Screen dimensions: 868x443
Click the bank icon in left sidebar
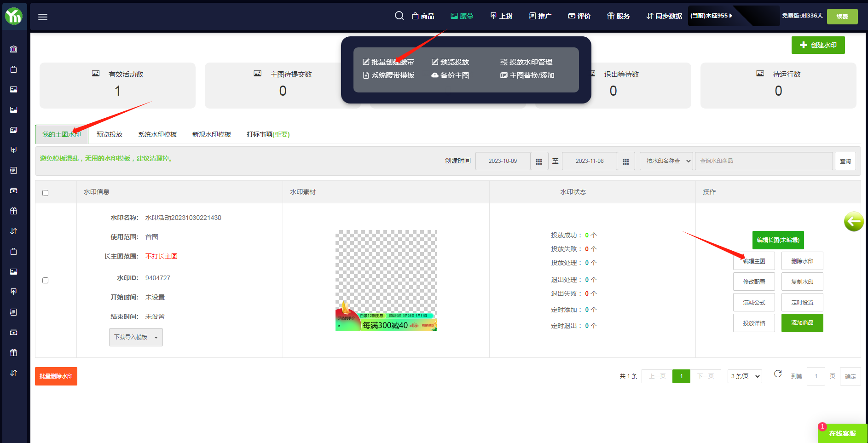[x=14, y=49]
